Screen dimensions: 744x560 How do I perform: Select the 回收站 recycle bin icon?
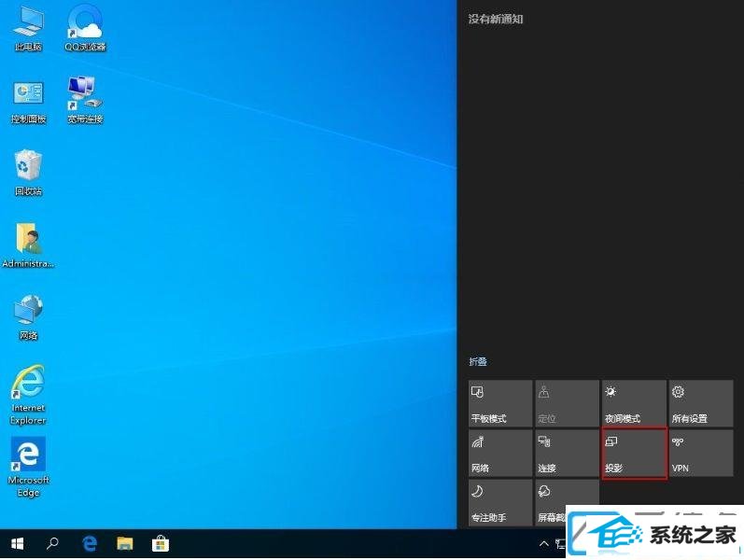tap(28, 173)
